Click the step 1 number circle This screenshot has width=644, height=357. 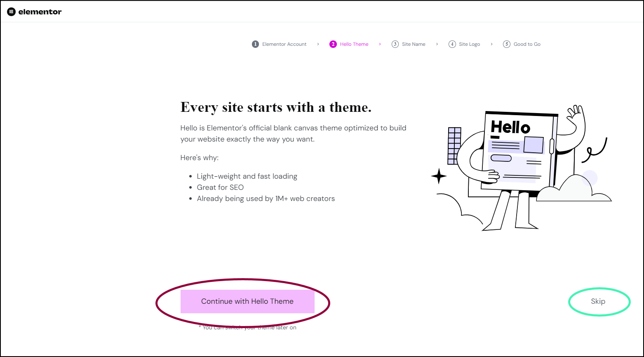click(255, 44)
